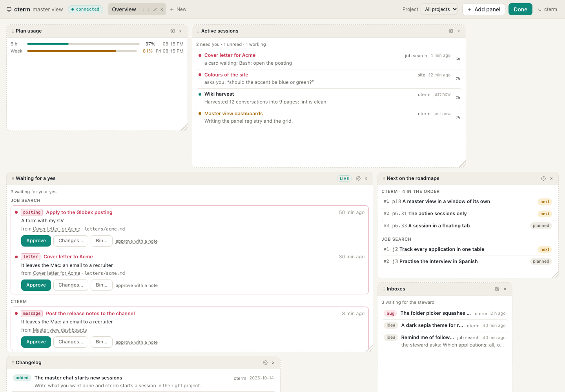This screenshot has width=565, height=392.
Task: Approve the Cover letter to Acme request
Action: [x=36, y=285]
